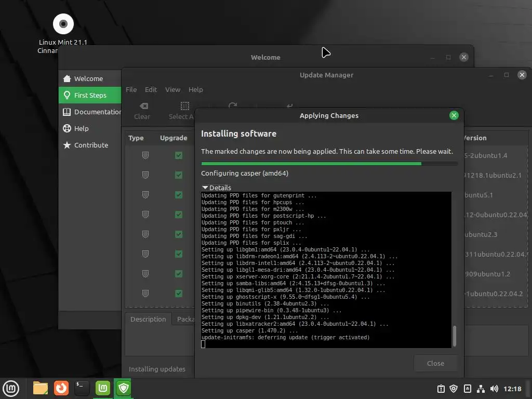Open the clock showing 12:18

pos(512,389)
